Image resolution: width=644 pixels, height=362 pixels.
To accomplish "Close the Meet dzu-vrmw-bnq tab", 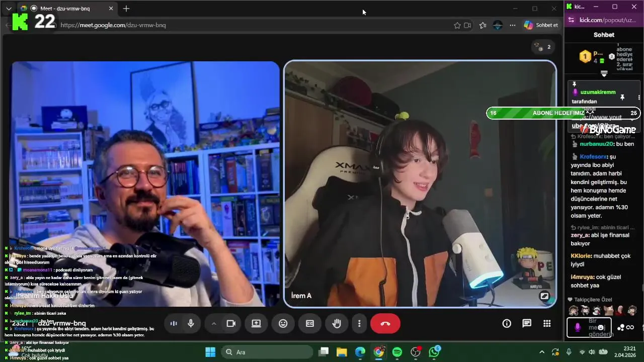I will click(111, 9).
